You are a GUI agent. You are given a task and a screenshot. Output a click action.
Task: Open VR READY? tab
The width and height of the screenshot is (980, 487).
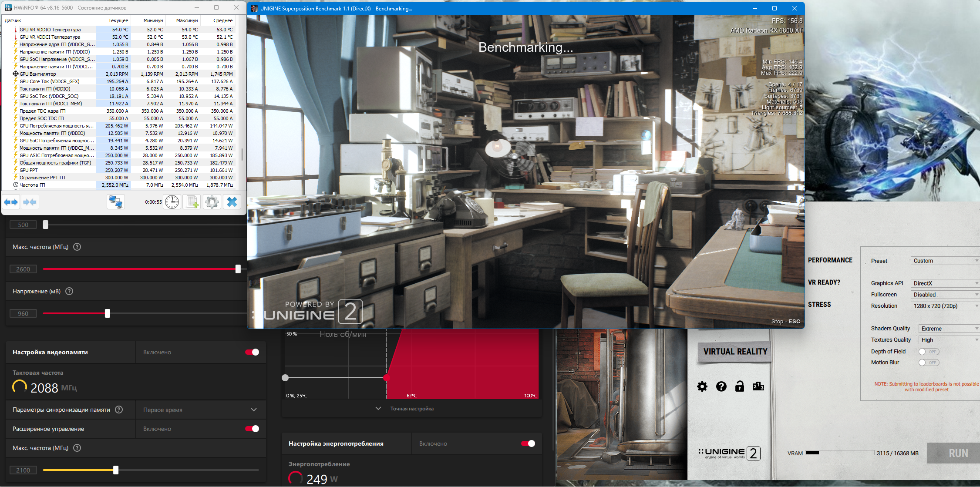824,282
